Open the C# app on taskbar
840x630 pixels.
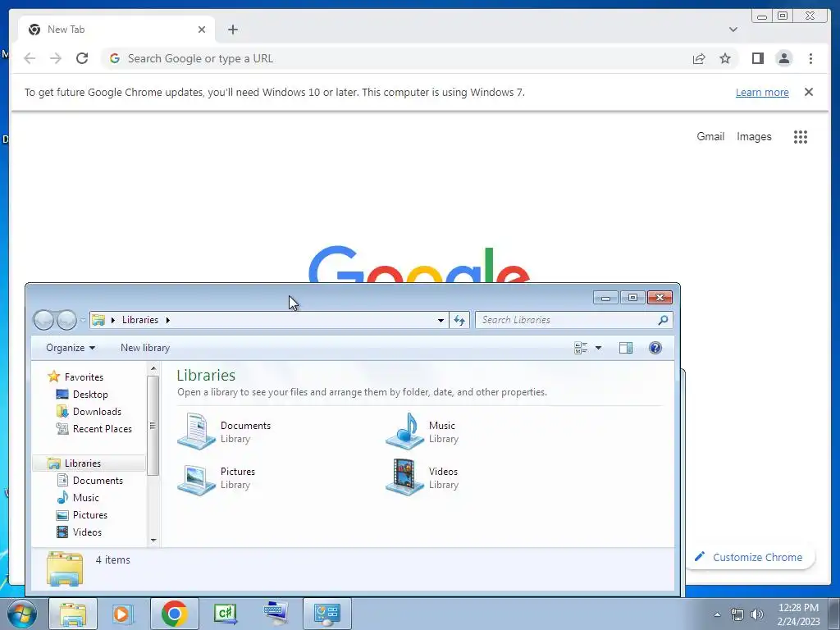[x=225, y=614]
